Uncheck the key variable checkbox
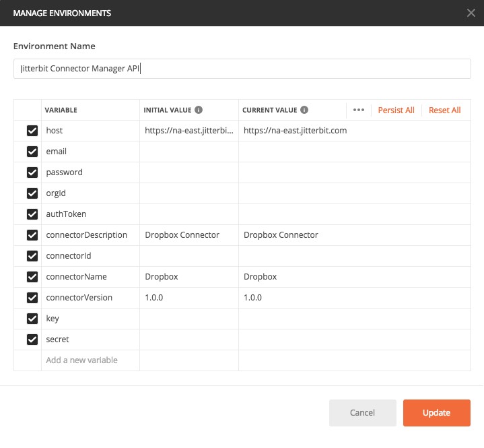 [x=32, y=319]
